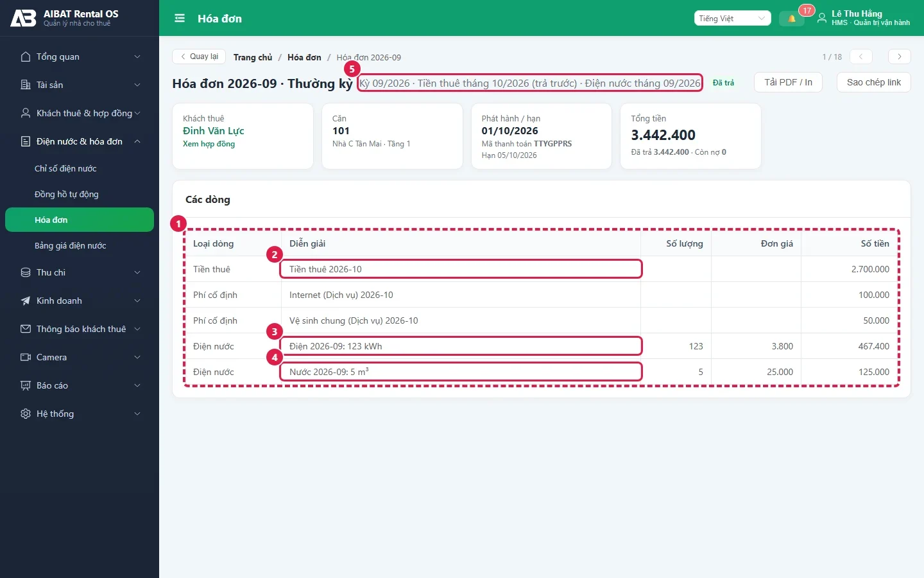Image resolution: width=924 pixels, height=578 pixels.
Task: Click the Hóa đơn breadcrumb link
Action: point(304,57)
